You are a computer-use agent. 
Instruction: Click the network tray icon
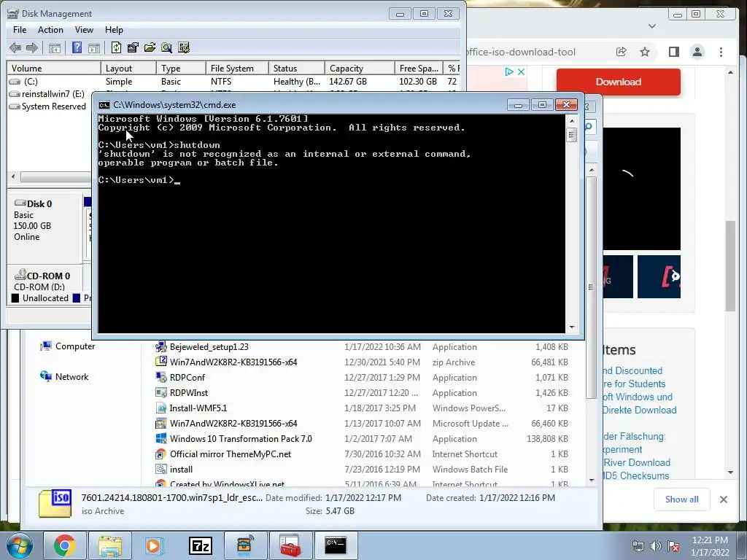click(x=638, y=546)
